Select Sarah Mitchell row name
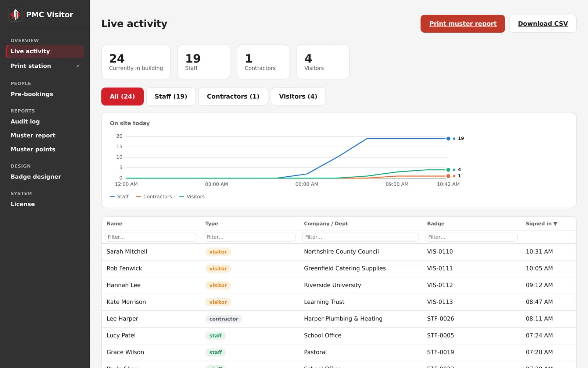 pyautogui.click(x=127, y=252)
